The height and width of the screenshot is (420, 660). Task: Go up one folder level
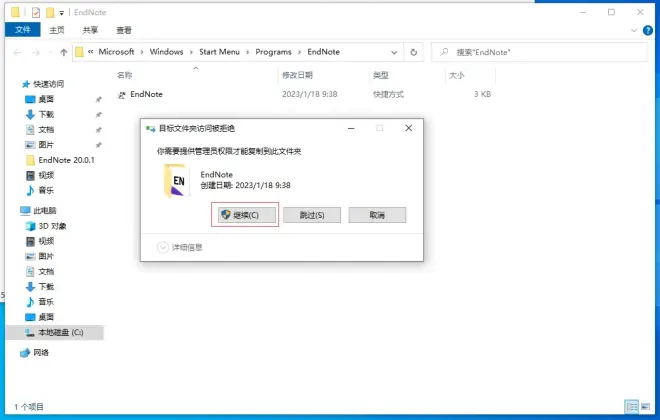[64, 52]
